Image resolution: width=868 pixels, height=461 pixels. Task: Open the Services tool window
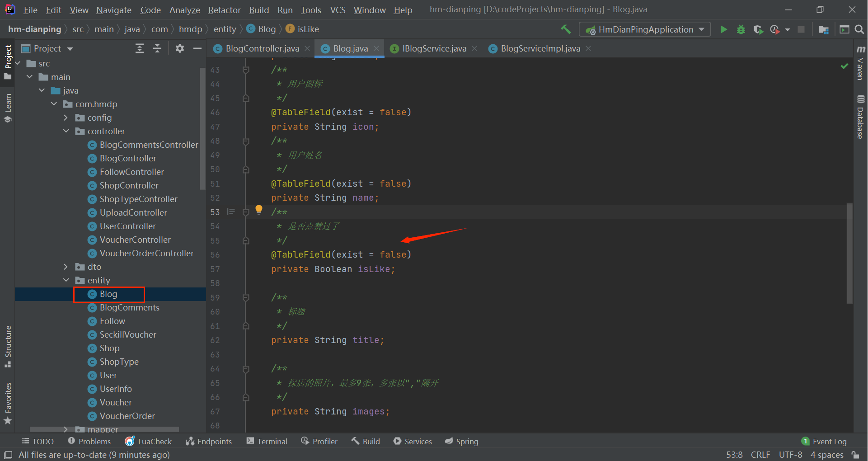click(x=413, y=441)
